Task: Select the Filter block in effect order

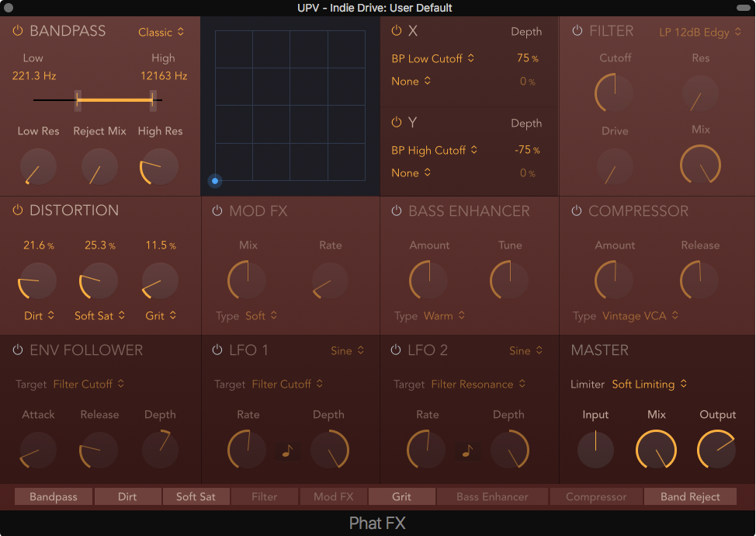Action: click(264, 496)
